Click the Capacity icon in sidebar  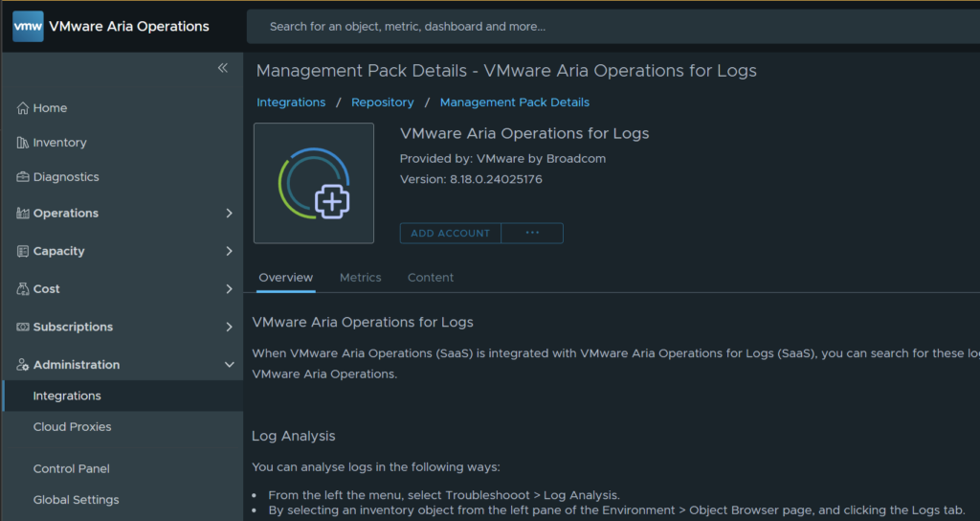23,252
